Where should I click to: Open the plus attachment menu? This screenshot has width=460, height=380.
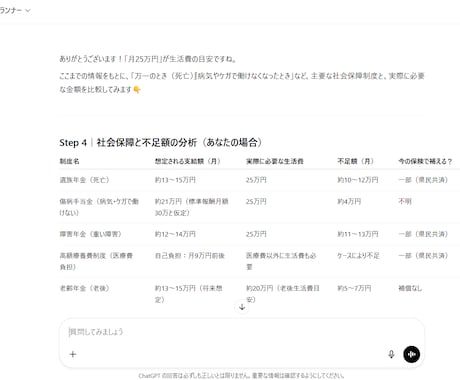73,354
